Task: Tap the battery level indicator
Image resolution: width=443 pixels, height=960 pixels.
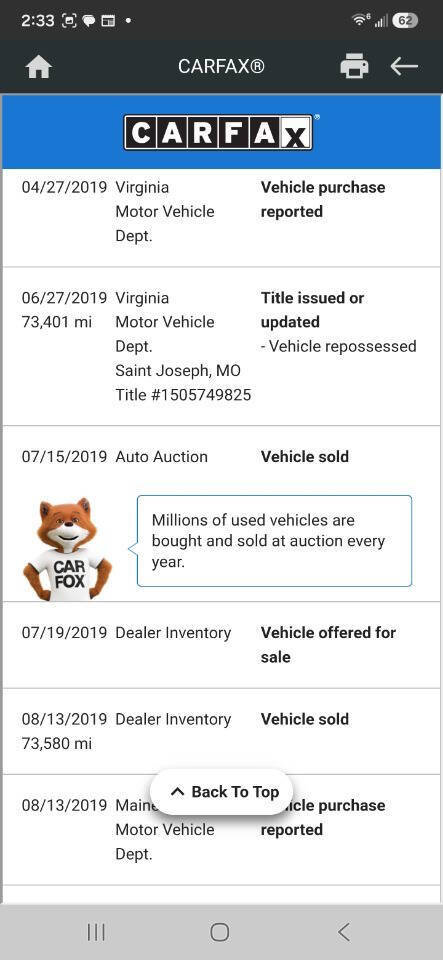Action: 405,20
